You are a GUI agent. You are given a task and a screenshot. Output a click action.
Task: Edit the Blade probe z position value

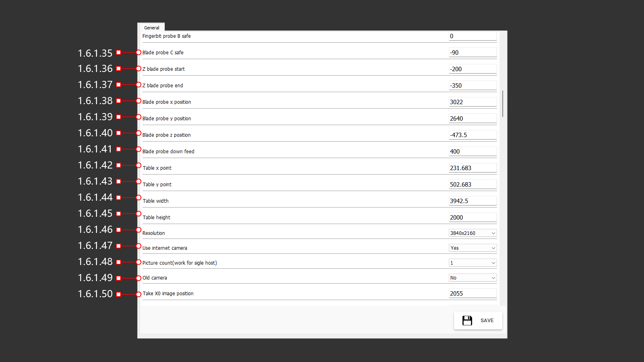tap(473, 135)
